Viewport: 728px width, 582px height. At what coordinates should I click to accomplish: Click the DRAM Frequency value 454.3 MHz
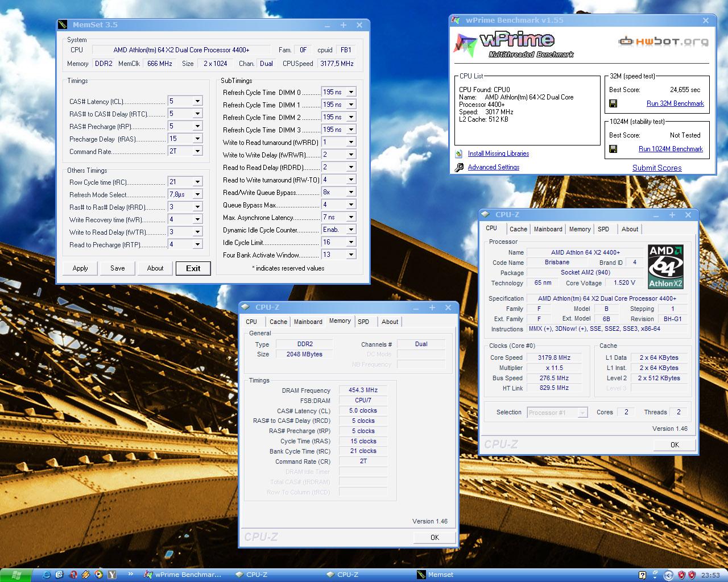363,390
